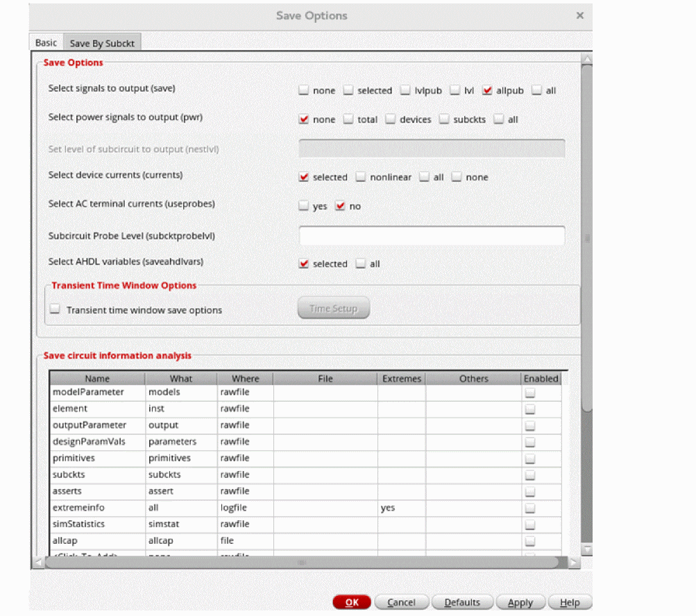This screenshot has width=696, height=616.
Task: Enable Transient time window save options
Action: pyautogui.click(x=56, y=310)
